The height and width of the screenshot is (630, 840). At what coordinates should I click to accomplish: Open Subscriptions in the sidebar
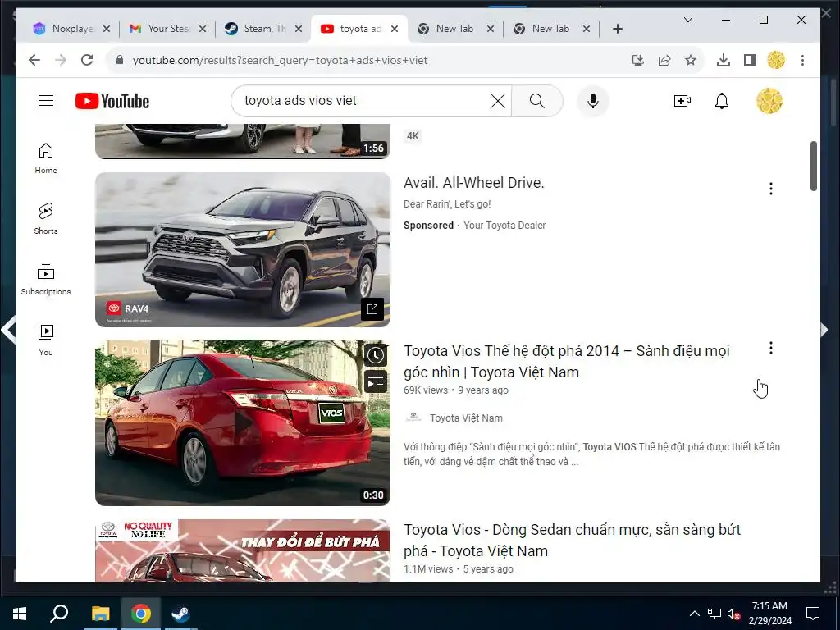tap(46, 280)
